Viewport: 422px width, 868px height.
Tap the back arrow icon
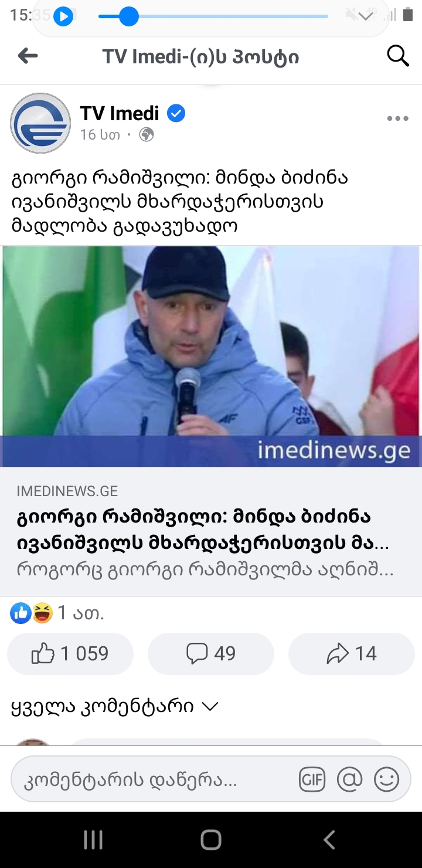[28, 56]
